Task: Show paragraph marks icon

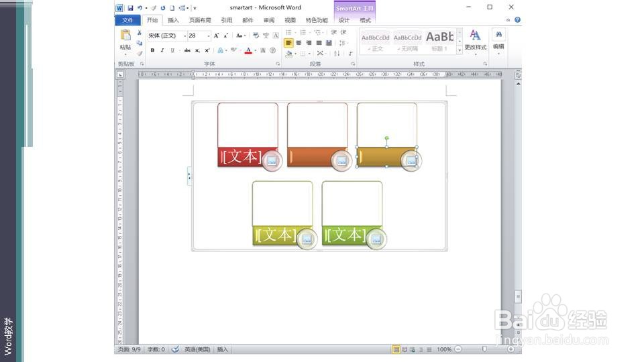Action: (350, 54)
